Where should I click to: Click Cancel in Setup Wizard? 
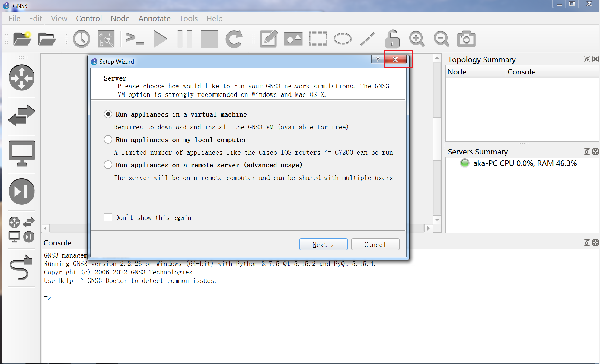375,244
